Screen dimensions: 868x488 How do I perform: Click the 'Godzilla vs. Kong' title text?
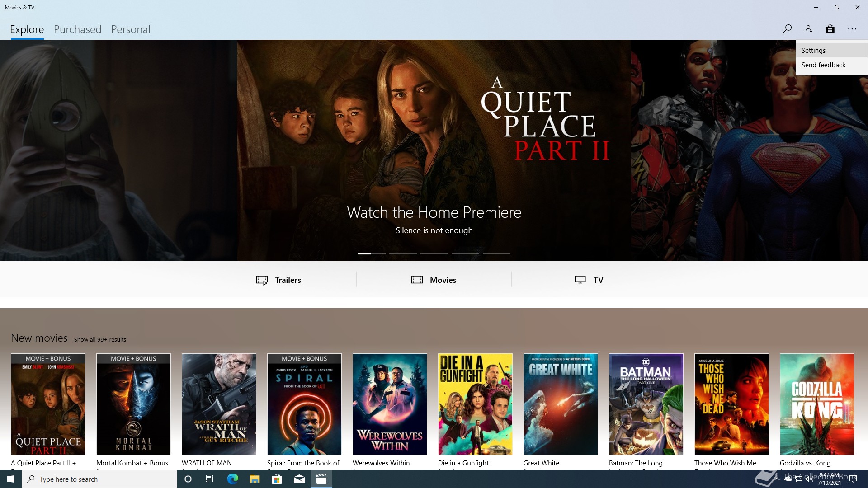[805, 463]
